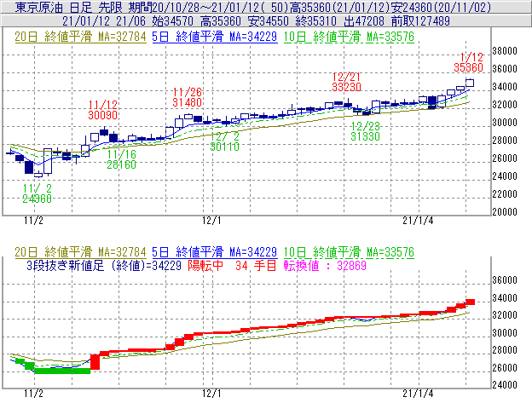This screenshot has height=403, width=532.
Task: Click the 11/26 31480 peak label
Action: (187, 97)
